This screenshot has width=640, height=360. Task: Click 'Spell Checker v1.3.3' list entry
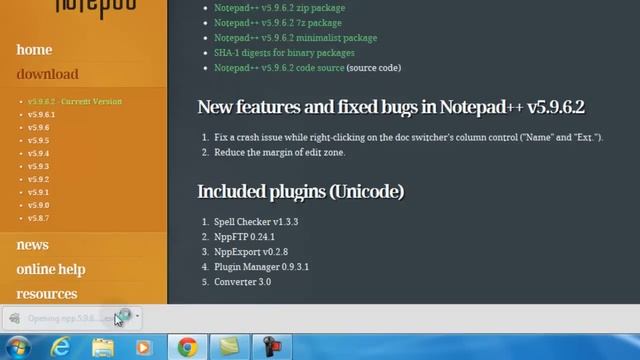click(x=256, y=222)
